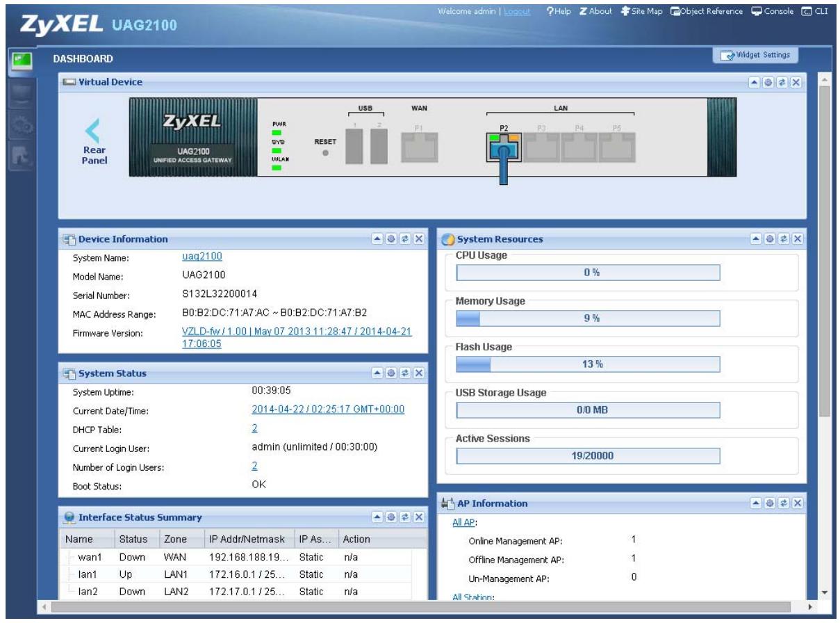Sort by the Status column header
Screen dimensions: 840x623
[x=137, y=539]
